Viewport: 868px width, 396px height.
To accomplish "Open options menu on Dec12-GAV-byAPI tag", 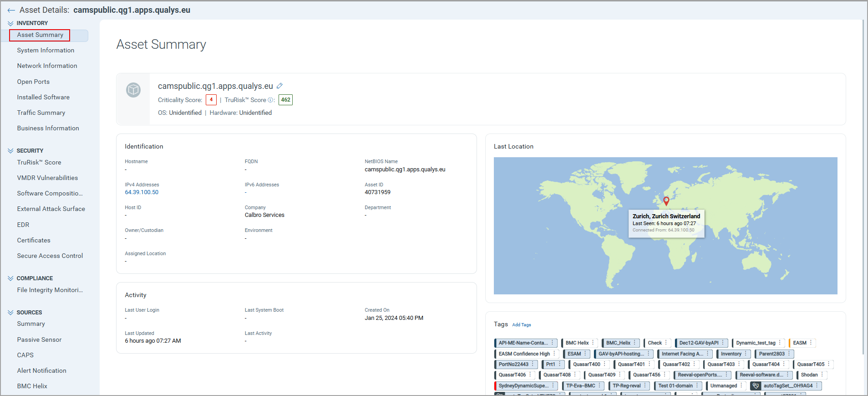I will tap(723, 343).
